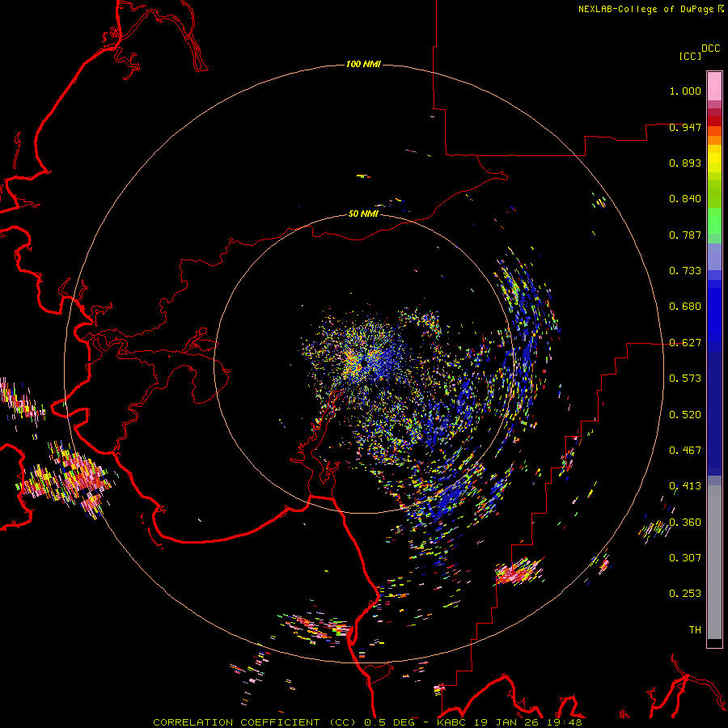Click the NEXLAB-College of DuPage title text
728x728 pixels.
coord(645,9)
